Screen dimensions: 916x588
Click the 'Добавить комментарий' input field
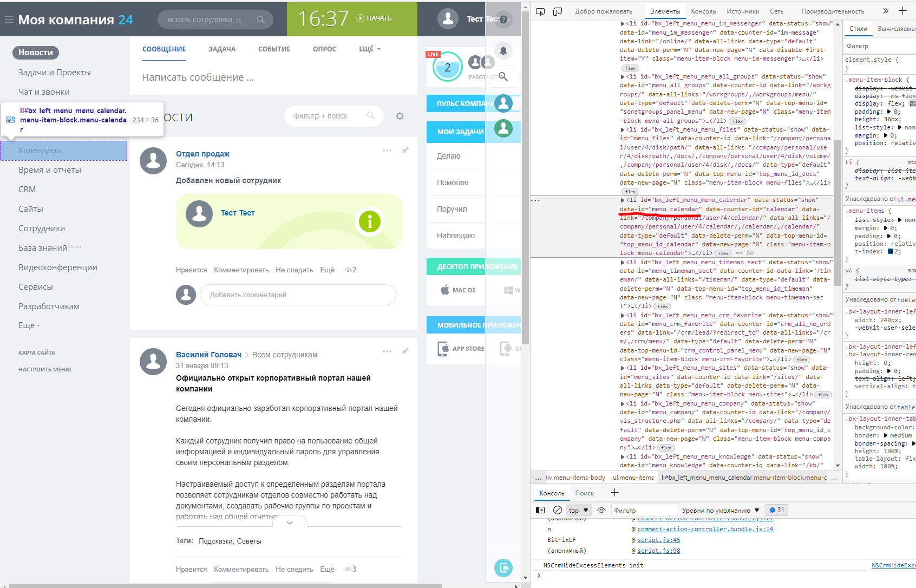point(298,295)
